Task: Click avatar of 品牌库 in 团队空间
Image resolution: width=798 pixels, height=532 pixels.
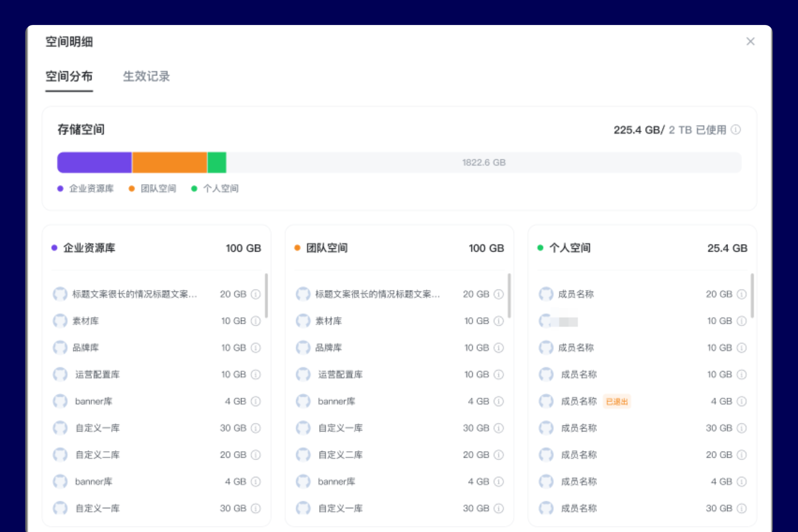Action: [303, 348]
